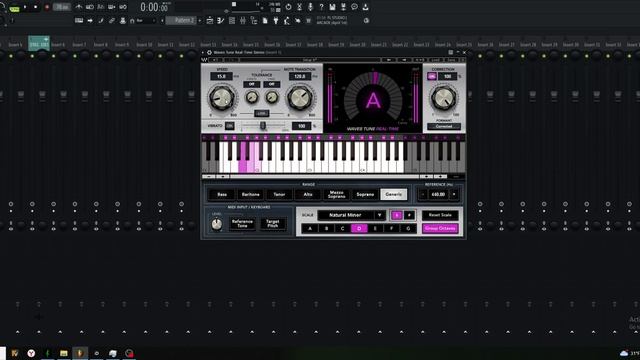Viewport: 640px width, 360px height.
Task: Open the Waves W logo menu
Action: [204, 60]
